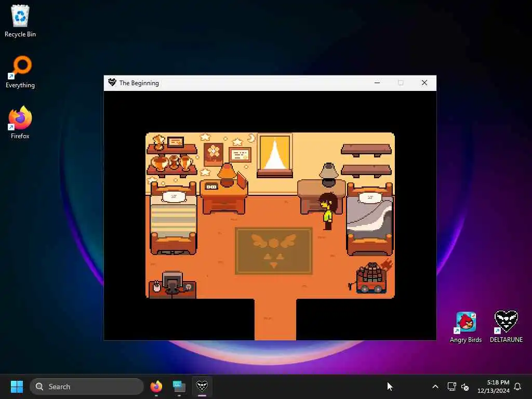Open the Windows Start menu

[x=17, y=387]
